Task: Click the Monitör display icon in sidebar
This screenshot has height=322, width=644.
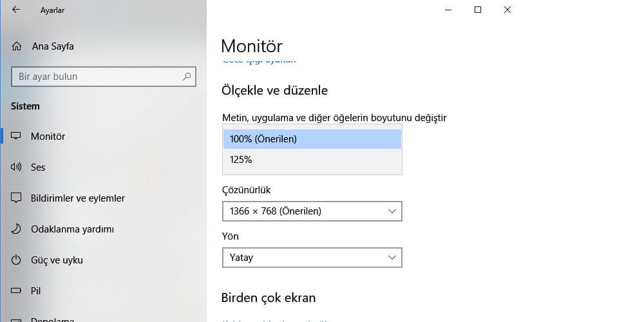Action: coord(17,137)
